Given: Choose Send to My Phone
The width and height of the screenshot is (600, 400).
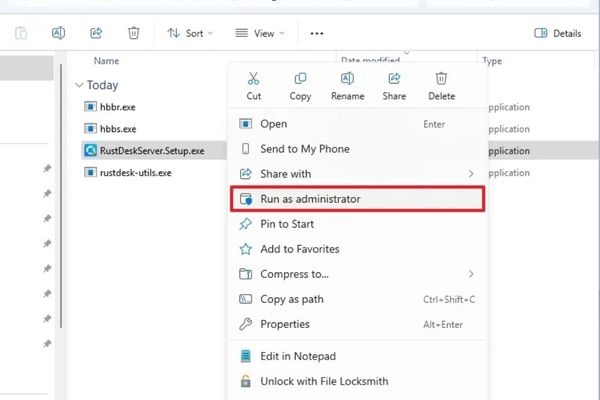Looking at the screenshot, I should click(x=357, y=149).
